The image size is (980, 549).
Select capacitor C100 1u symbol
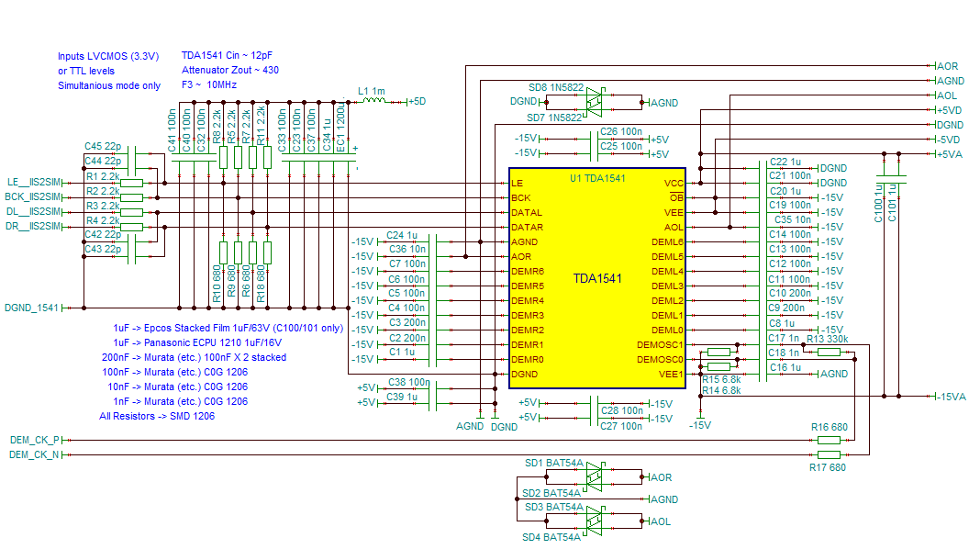tap(885, 179)
